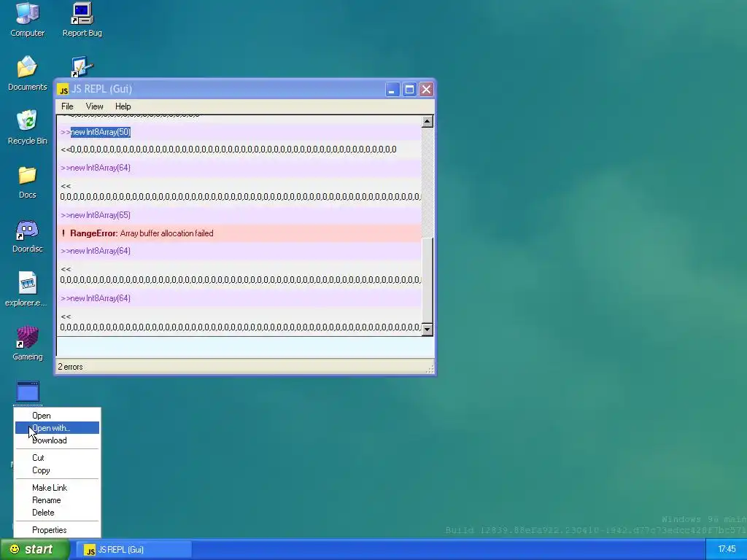
Task: Choose Properties in the context menu
Action: (57, 530)
